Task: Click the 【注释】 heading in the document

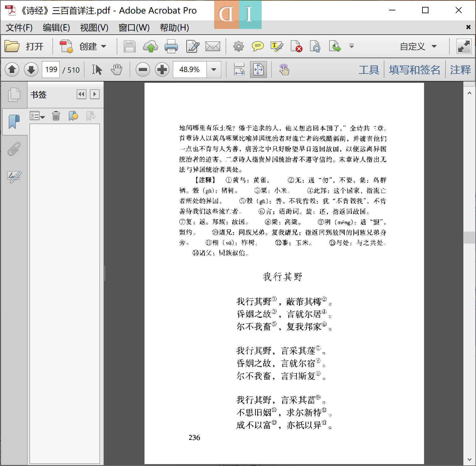Action: (205, 180)
